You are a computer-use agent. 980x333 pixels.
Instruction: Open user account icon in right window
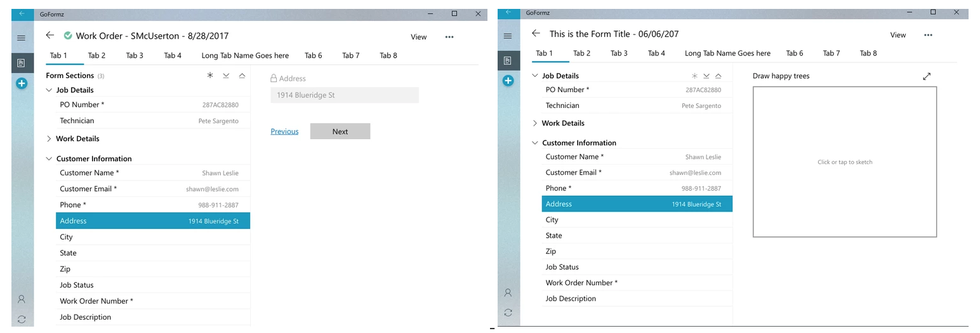click(x=508, y=293)
